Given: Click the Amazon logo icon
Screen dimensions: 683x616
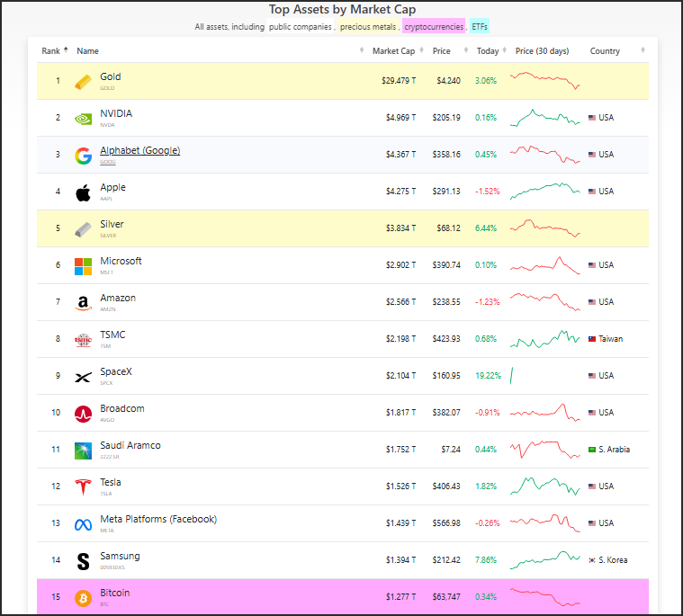Looking at the screenshot, I should [83, 303].
